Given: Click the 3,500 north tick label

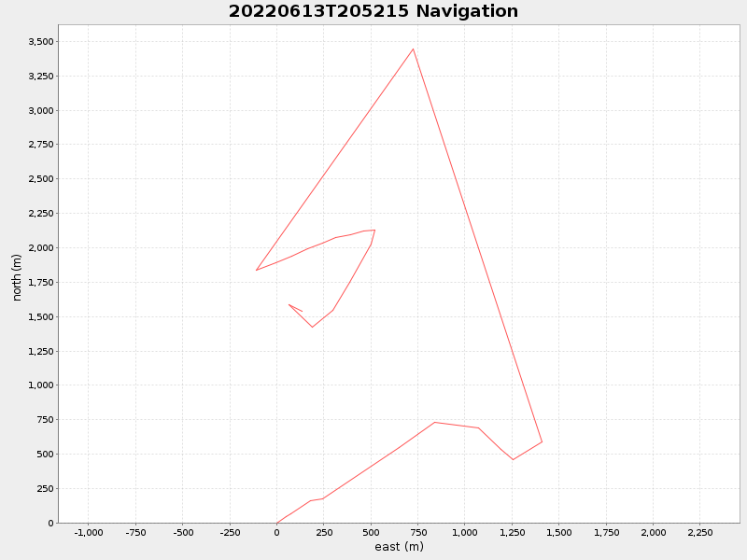Looking at the screenshot, I should [x=41, y=41].
